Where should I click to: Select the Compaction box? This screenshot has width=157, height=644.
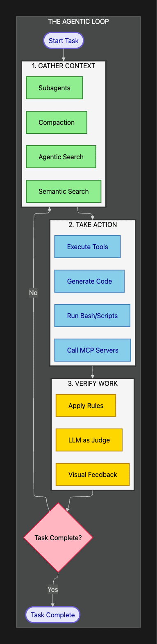click(x=57, y=122)
